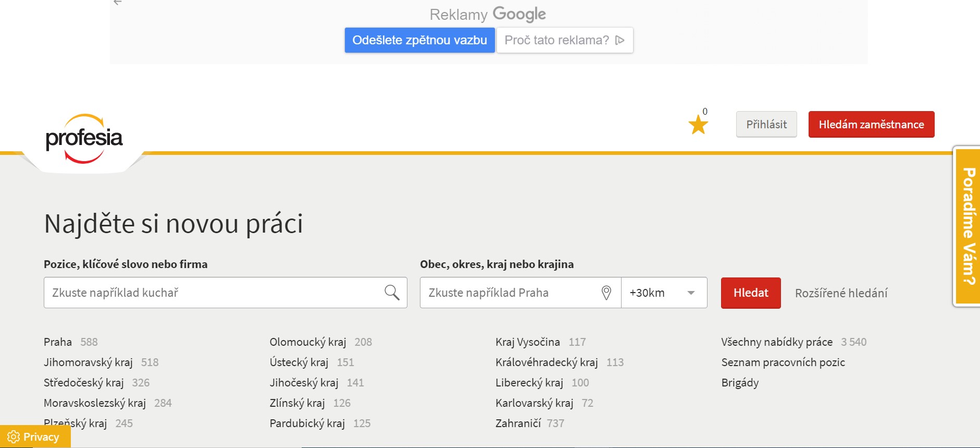Click the Najděte si novou práci heading
Viewport: 980px width, 448px height.
tap(173, 224)
